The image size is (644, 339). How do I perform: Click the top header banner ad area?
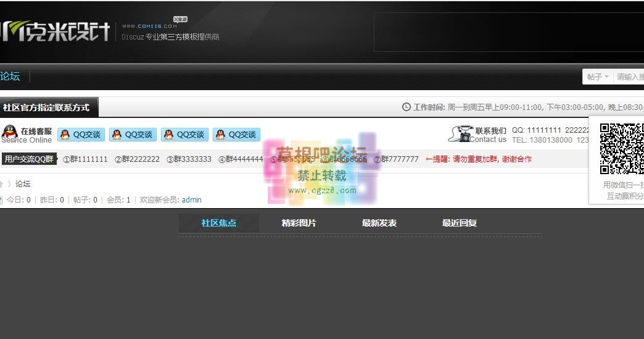[x=509, y=32]
